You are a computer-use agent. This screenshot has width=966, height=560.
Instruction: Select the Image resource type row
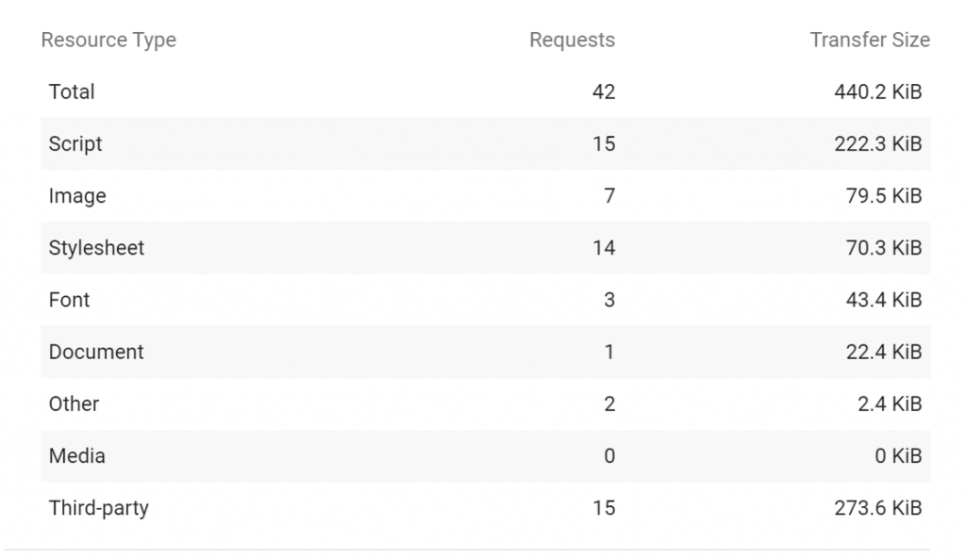[x=486, y=196]
